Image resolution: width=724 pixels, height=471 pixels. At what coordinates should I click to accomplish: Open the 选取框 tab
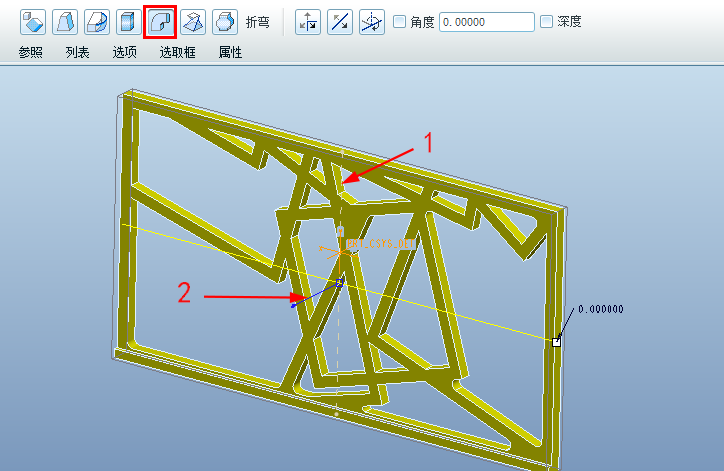(x=179, y=52)
